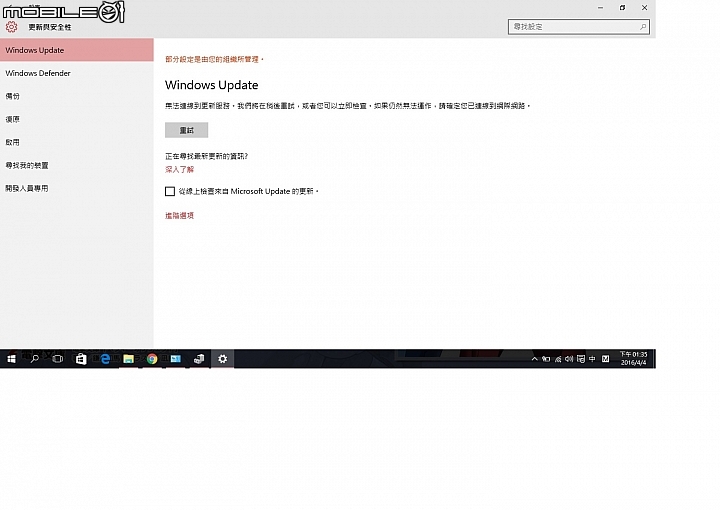Enable checking Microsoft Update online checkbox
The width and height of the screenshot is (720, 510).
(170, 191)
